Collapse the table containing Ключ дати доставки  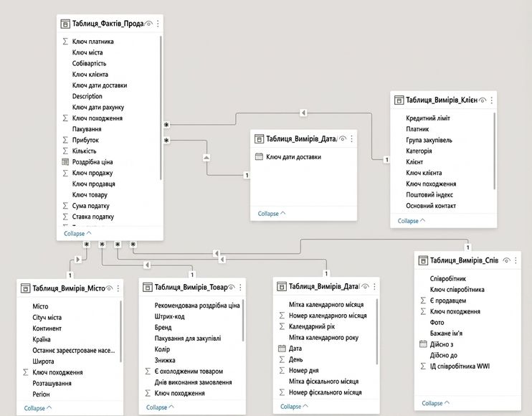point(272,214)
